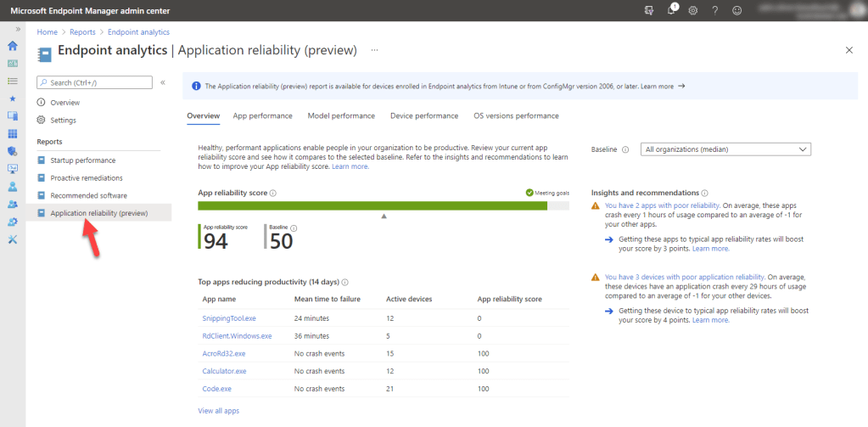Switch to the Device performance tab
Viewport: 868px width, 427px height.
click(x=424, y=115)
